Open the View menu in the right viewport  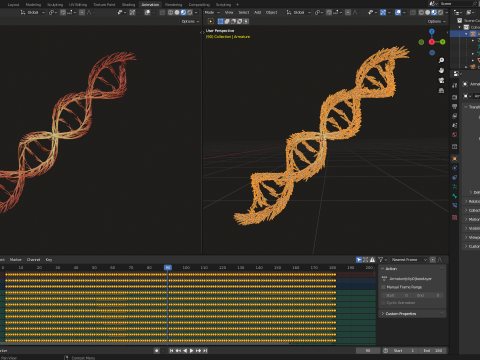pyautogui.click(x=229, y=12)
